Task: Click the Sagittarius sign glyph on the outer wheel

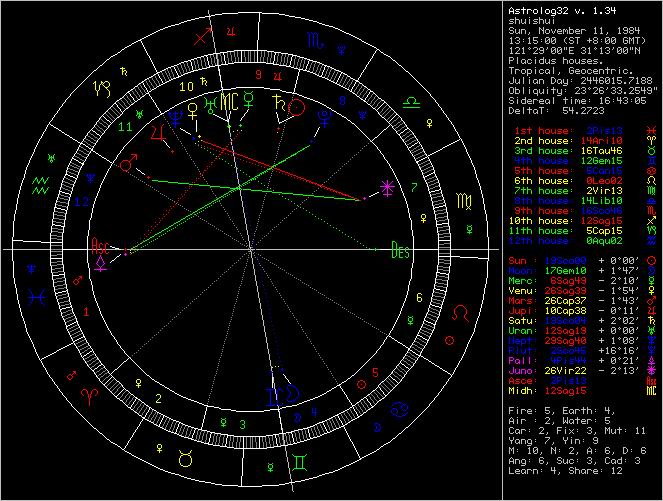Action: point(203,36)
